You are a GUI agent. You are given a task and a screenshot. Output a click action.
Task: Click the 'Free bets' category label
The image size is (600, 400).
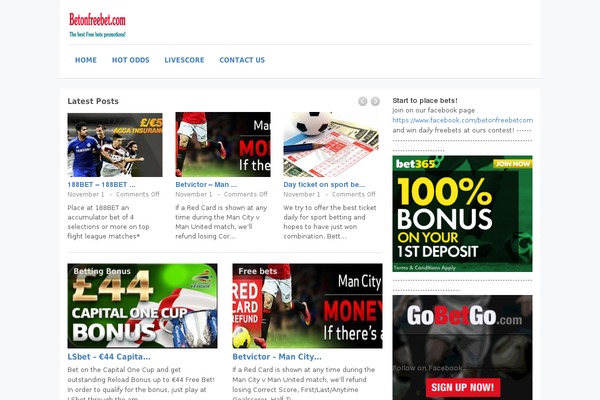[x=258, y=271]
